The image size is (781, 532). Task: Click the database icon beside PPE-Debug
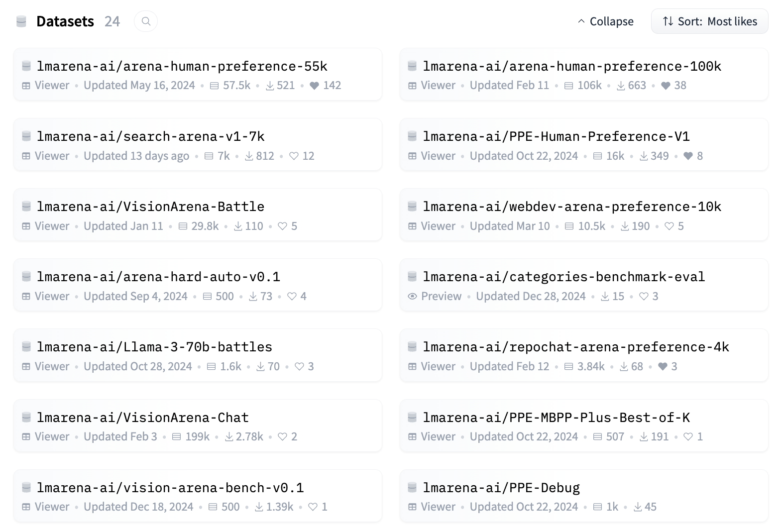(x=412, y=487)
